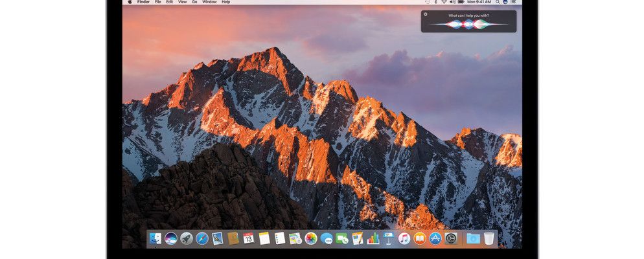The height and width of the screenshot is (259, 644).
Task: Click the Wi-Fi menu bar icon
Action: (444, 2)
